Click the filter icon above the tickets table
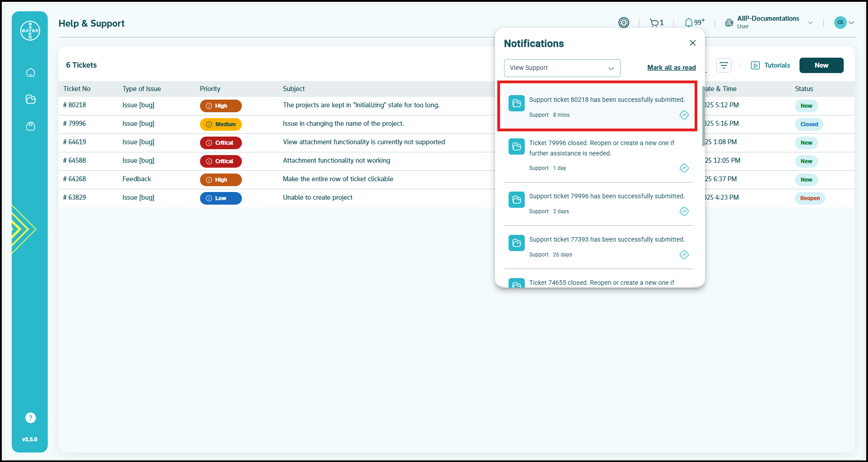Screen dimensions: 868x462 click(723, 65)
